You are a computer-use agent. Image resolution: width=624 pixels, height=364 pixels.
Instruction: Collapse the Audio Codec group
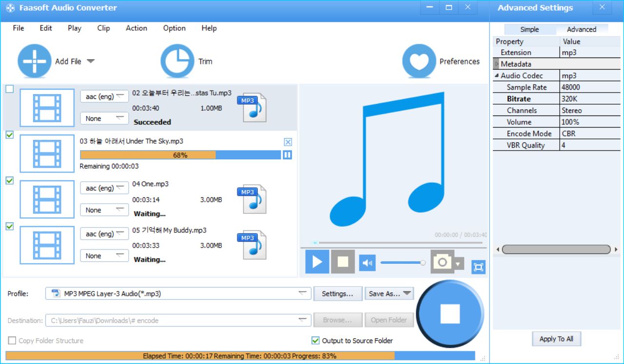tap(497, 76)
